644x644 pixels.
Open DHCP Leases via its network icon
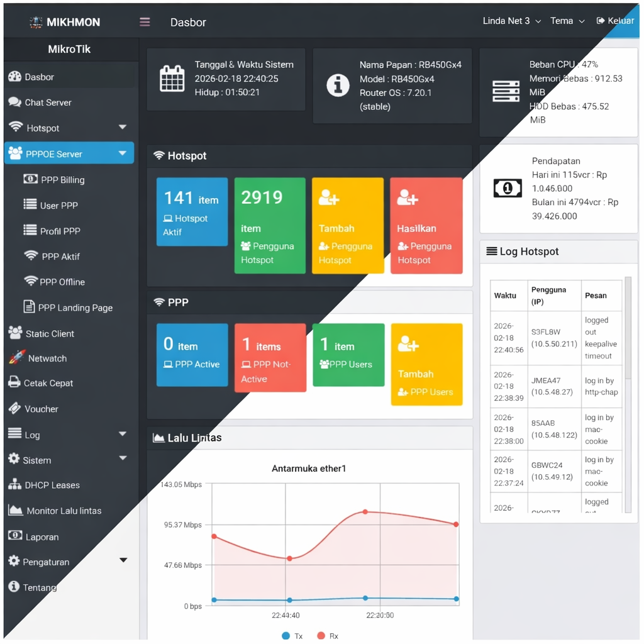pos(16,485)
